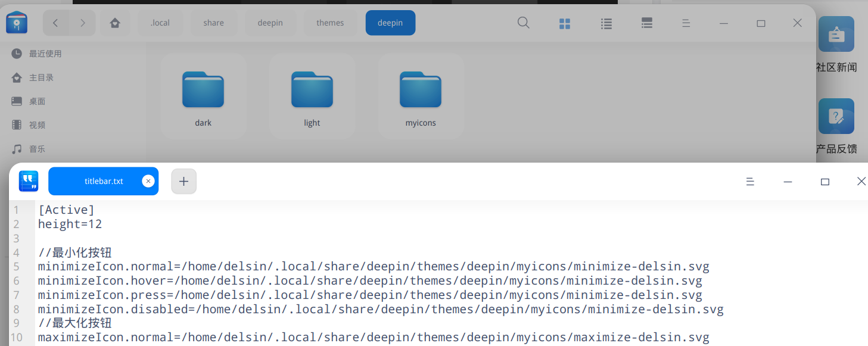Switch to list view in file manager
Screen dimensions: 868x346
606,23
